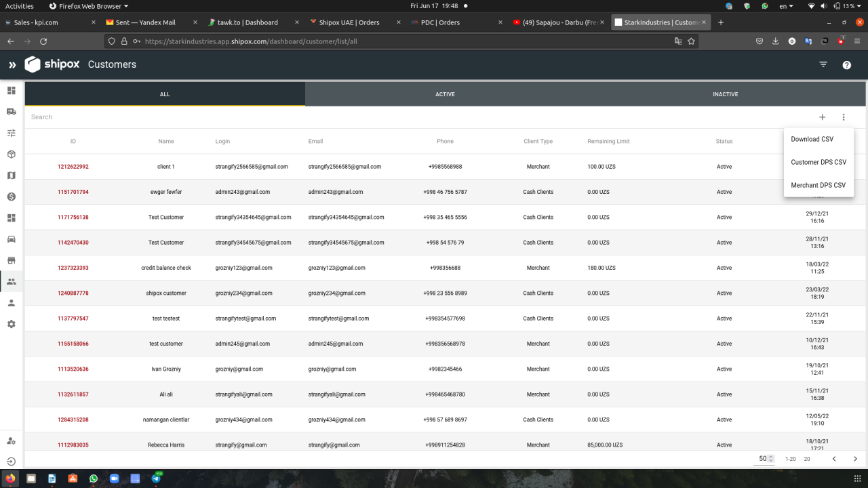Open the Activities overview
868x488 pixels.
pyautogui.click(x=19, y=5)
